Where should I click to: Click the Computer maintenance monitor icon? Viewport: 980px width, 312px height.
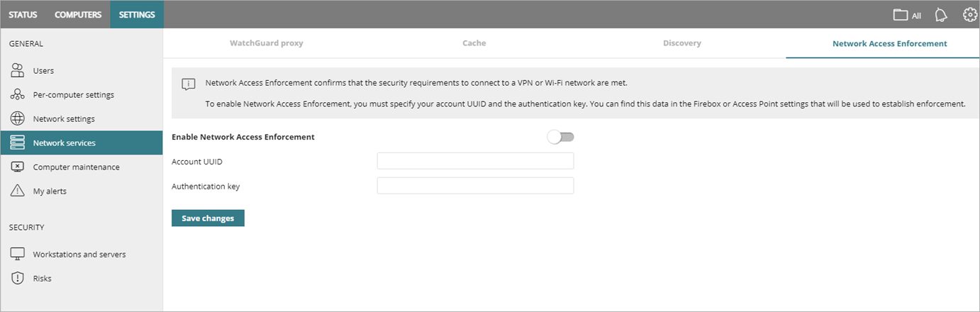pos(18,167)
